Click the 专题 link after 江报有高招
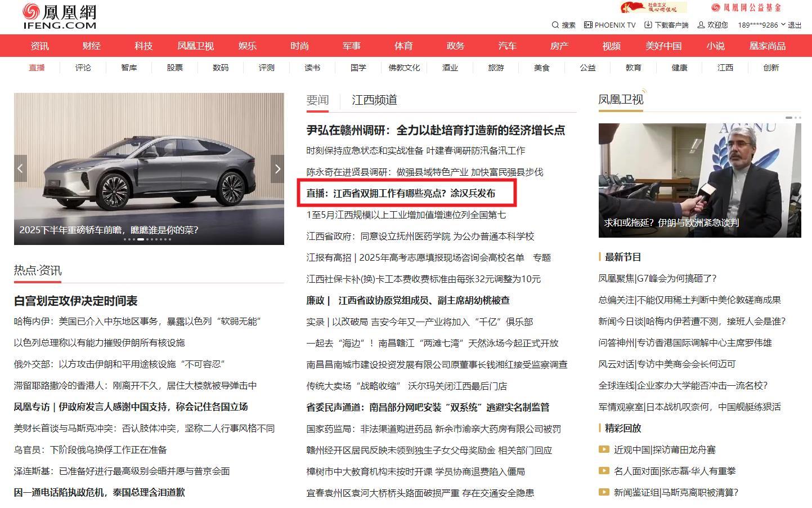 tap(542, 257)
